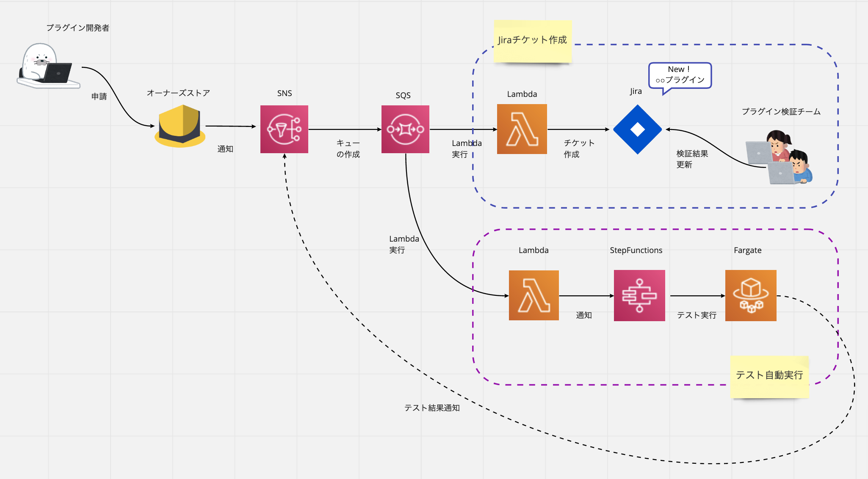Click the plugin verification team illustration
Image resolution: width=868 pixels, height=479 pixels.
[x=779, y=157]
